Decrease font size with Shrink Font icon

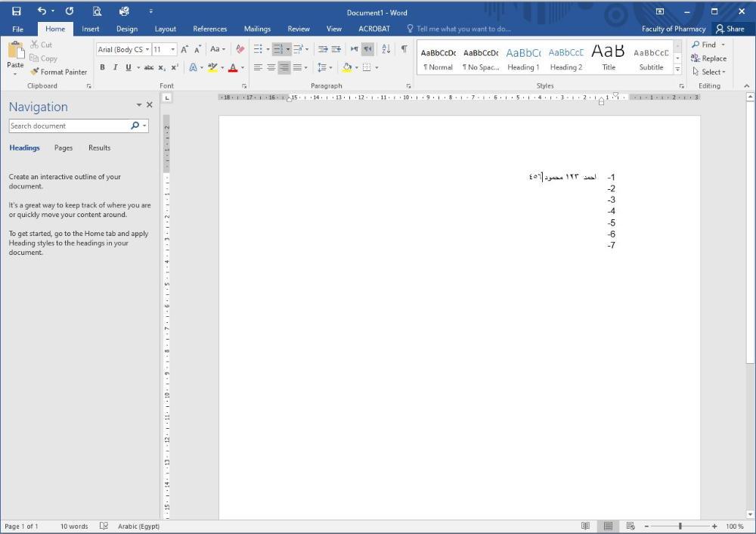click(x=197, y=49)
